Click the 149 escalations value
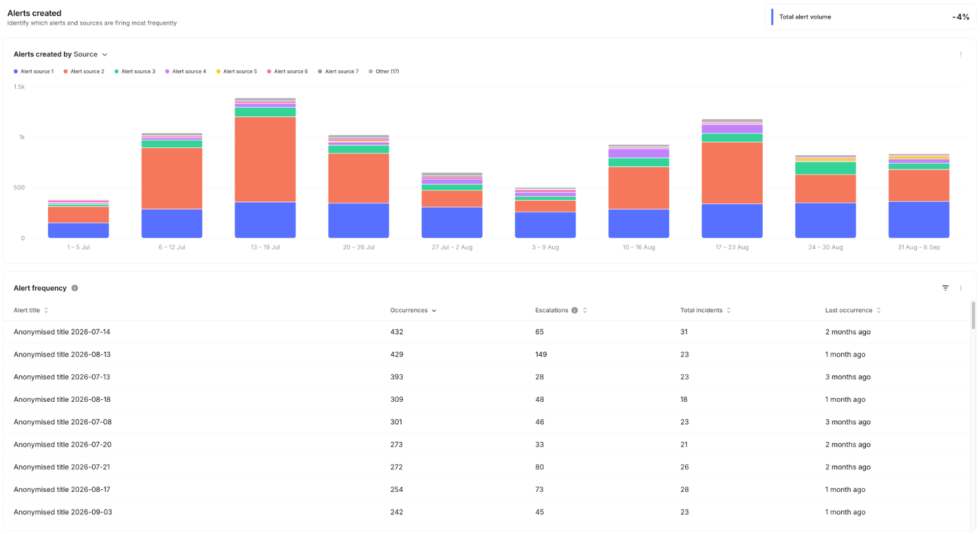Screen dimensions: 980x534 click(541, 354)
